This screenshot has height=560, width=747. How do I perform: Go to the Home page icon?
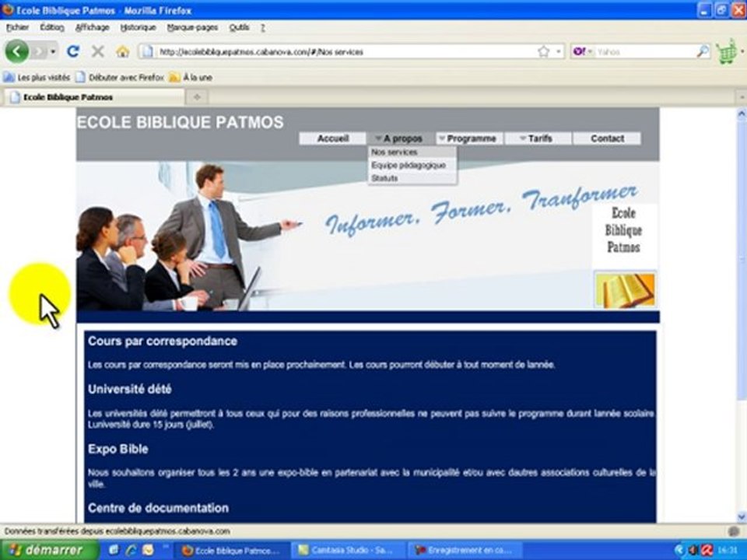[x=122, y=51]
